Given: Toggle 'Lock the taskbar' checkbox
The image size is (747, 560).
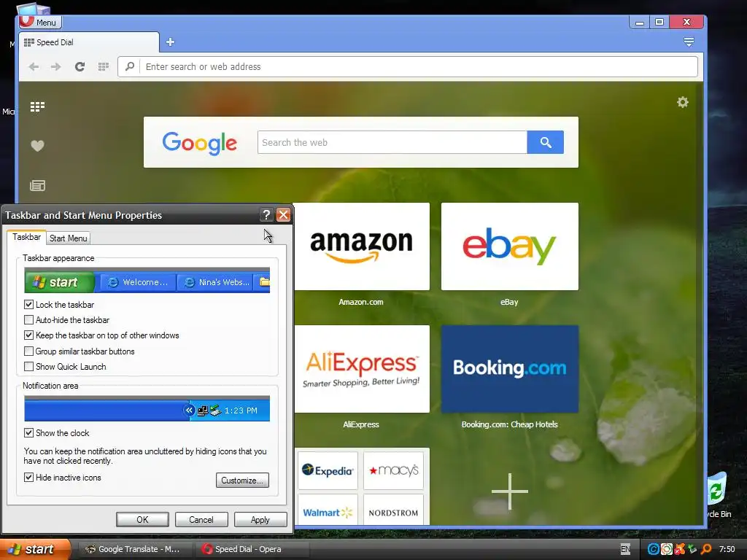Looking at the screenshot, I should pos(28,305).
